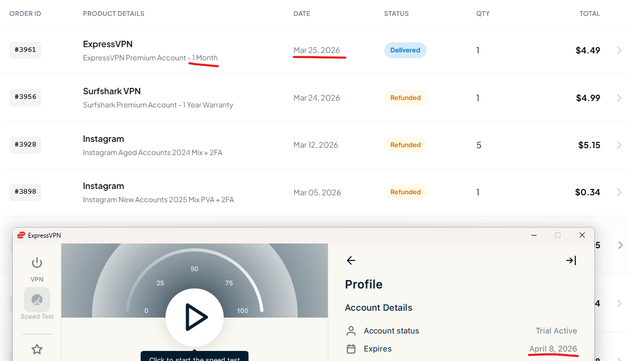Click the DATE column header

302,14
